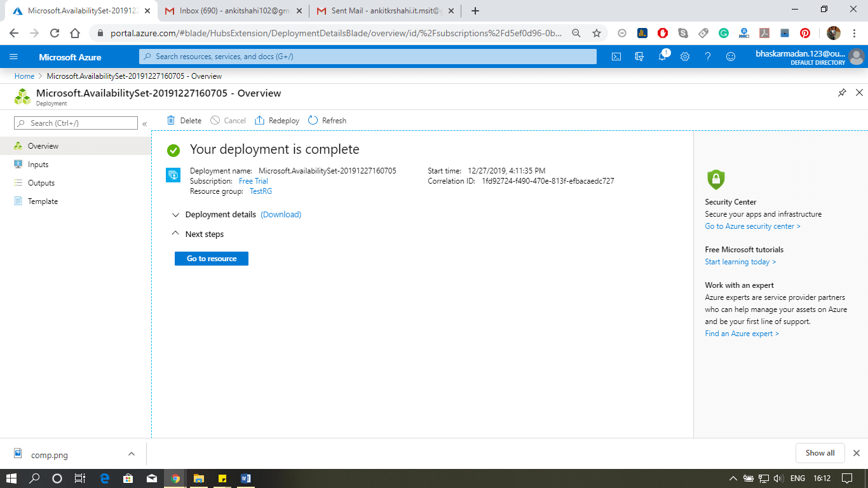Image resolution: width=868 pixels, height=488 pixels.
Task: Open Chrome menu three dots
Action: [854, 33]
